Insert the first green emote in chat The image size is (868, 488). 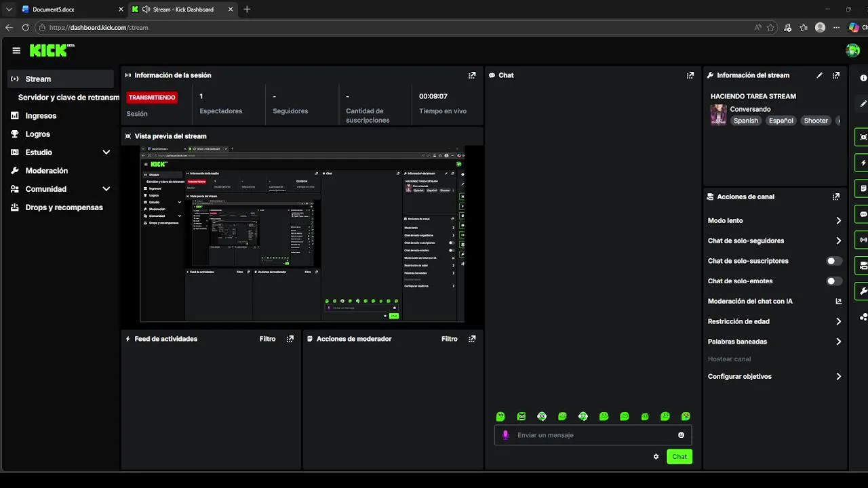tap(500, 416)
